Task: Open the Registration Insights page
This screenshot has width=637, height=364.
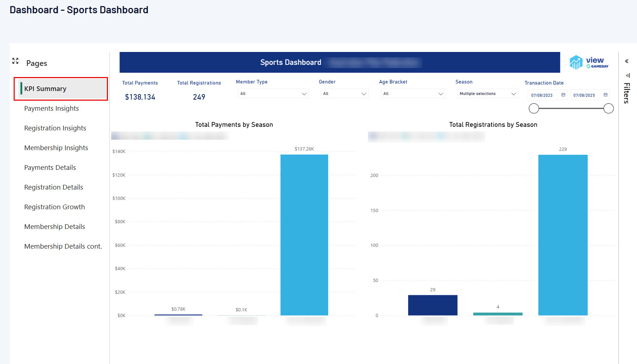Action: pyautogui.click(x=55, y=128)
